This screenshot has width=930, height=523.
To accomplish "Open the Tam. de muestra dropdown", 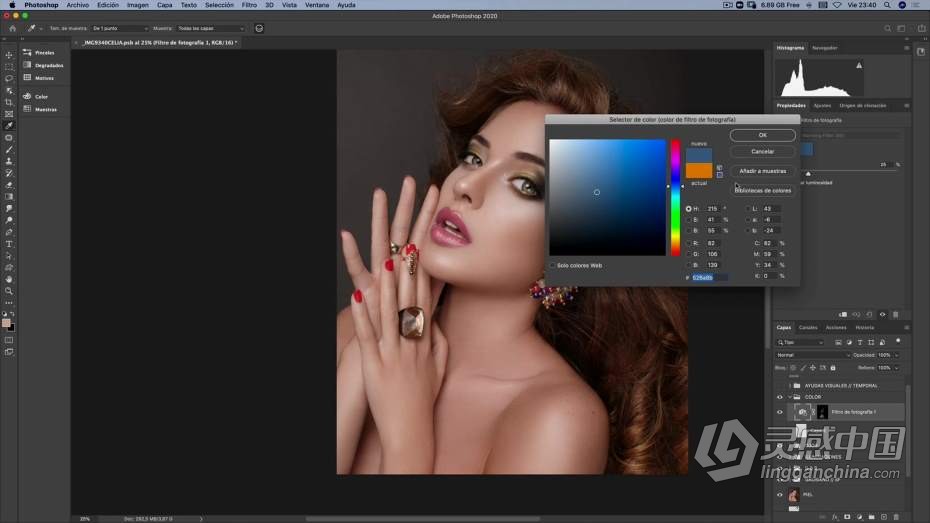I will click(x=120, y=28).
